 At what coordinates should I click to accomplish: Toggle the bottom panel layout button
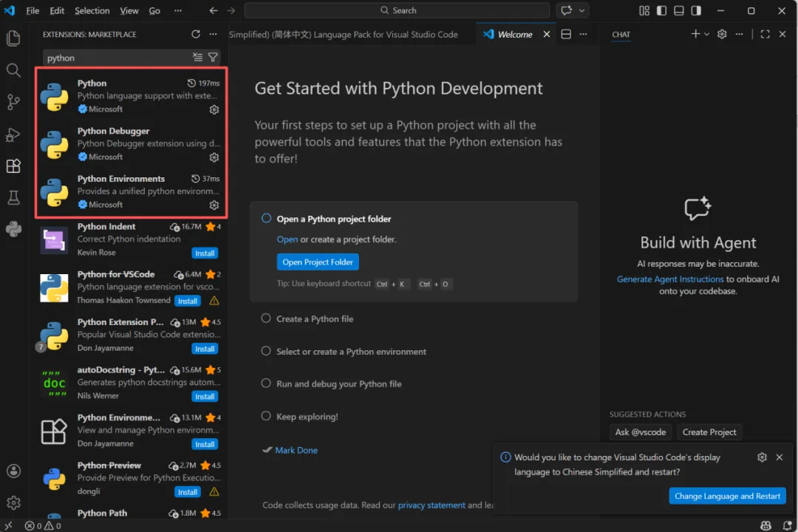pyautogui.click(x=678, y=11)
